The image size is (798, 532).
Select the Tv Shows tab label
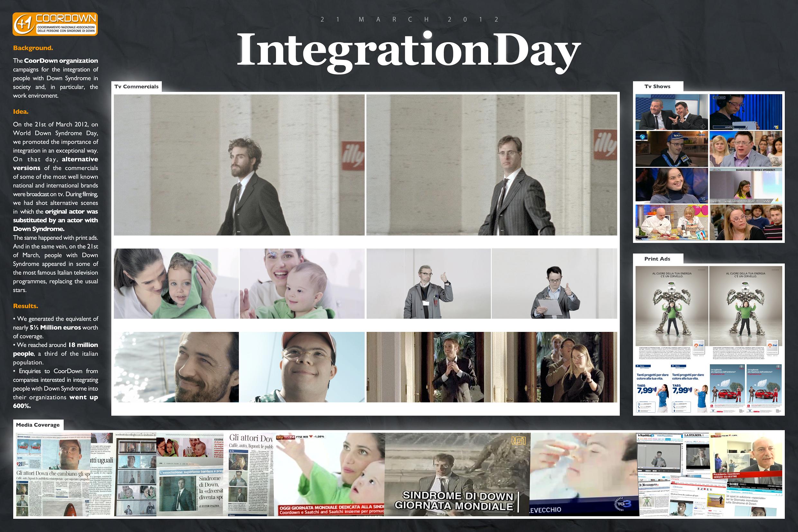coord(657,87)
